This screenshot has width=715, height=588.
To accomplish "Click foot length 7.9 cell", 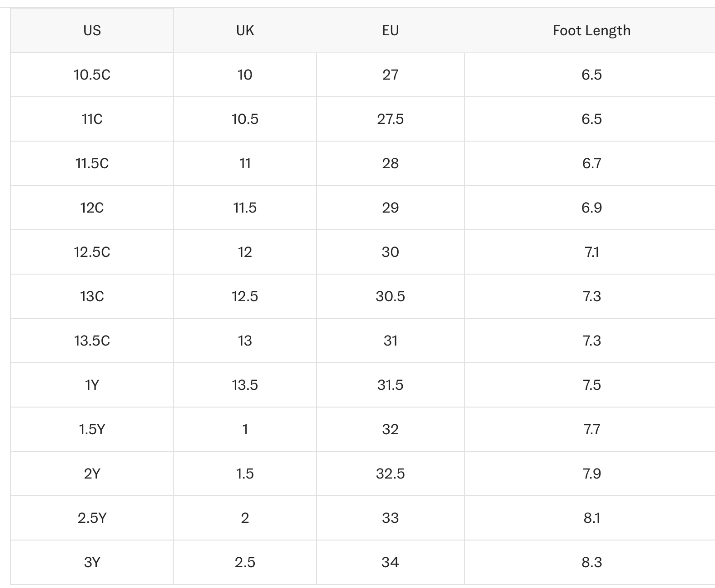I will point(591,474).
